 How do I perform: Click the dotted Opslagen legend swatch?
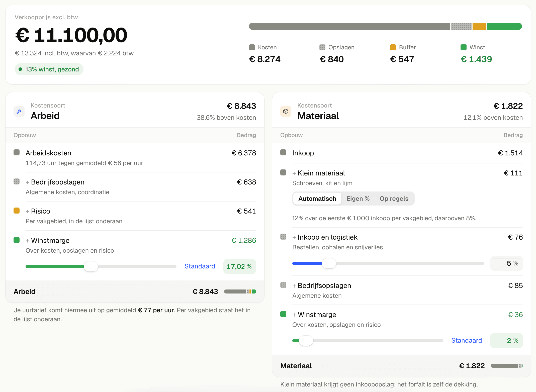(322, 47)
